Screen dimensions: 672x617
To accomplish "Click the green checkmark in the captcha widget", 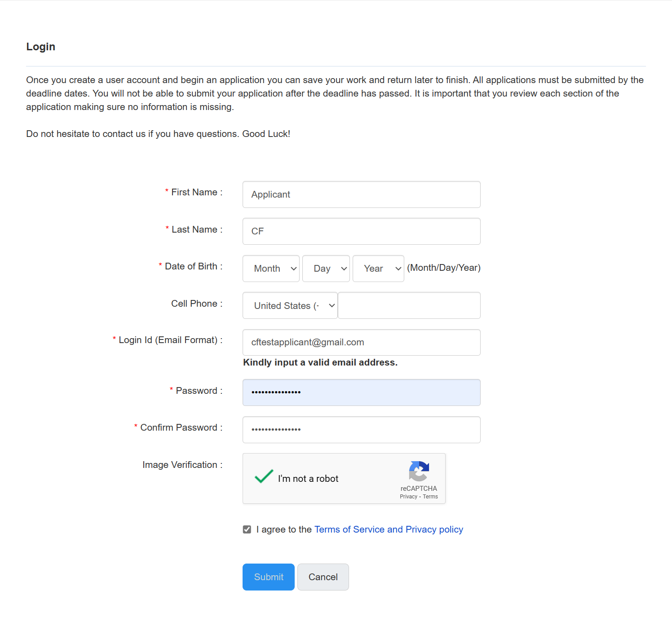I will tap(264, 477).
